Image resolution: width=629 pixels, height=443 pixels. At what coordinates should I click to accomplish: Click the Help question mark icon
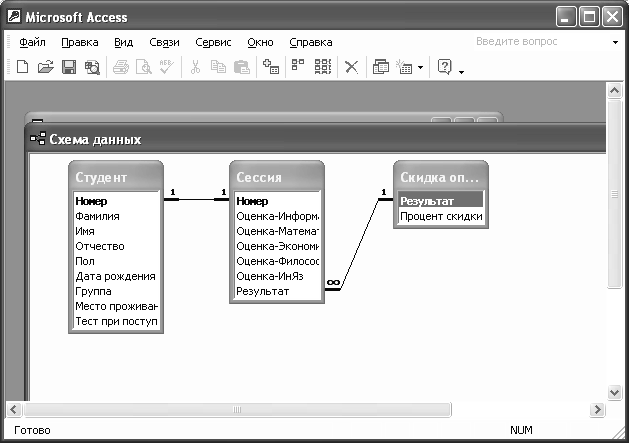click(444, 67)
